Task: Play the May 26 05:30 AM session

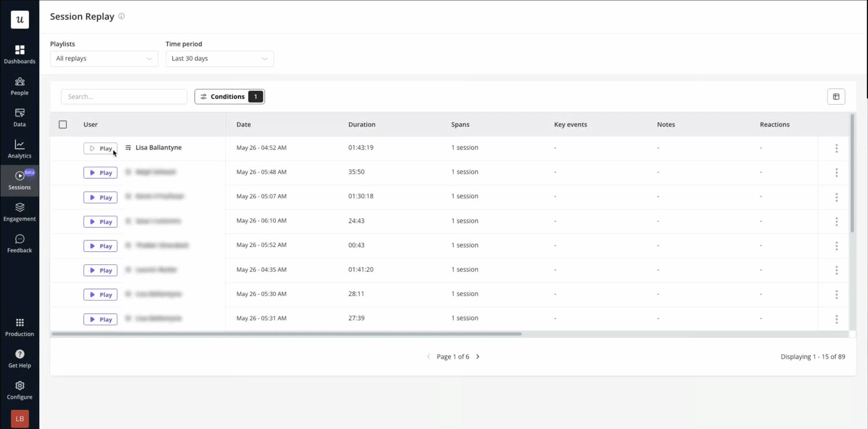Action: coord(100,295)
